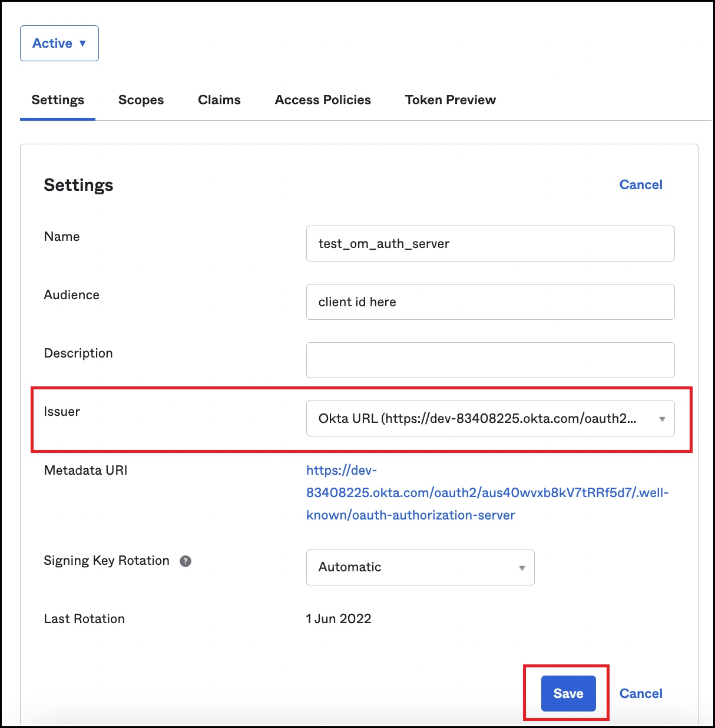Select the Settings tab

(x=57, y=100)
